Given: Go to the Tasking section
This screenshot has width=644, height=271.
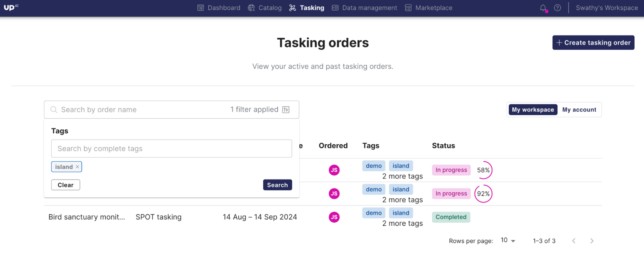Looking at the screenshot, I should 307,8.
